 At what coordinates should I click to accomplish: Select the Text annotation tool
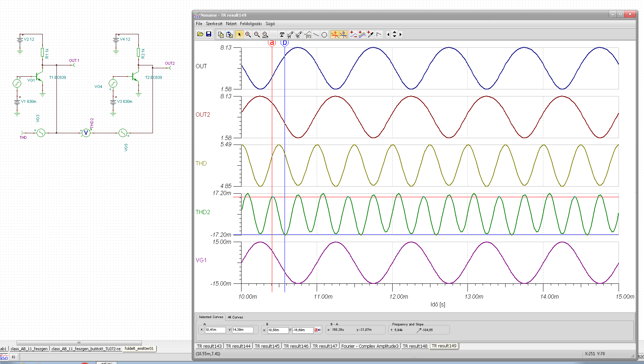[282, 34]
